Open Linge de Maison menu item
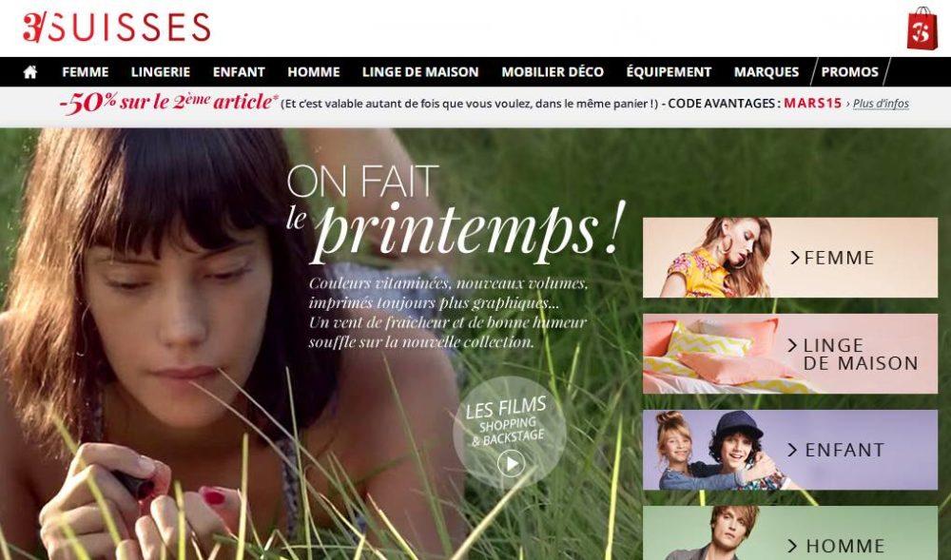 [420, 72]
